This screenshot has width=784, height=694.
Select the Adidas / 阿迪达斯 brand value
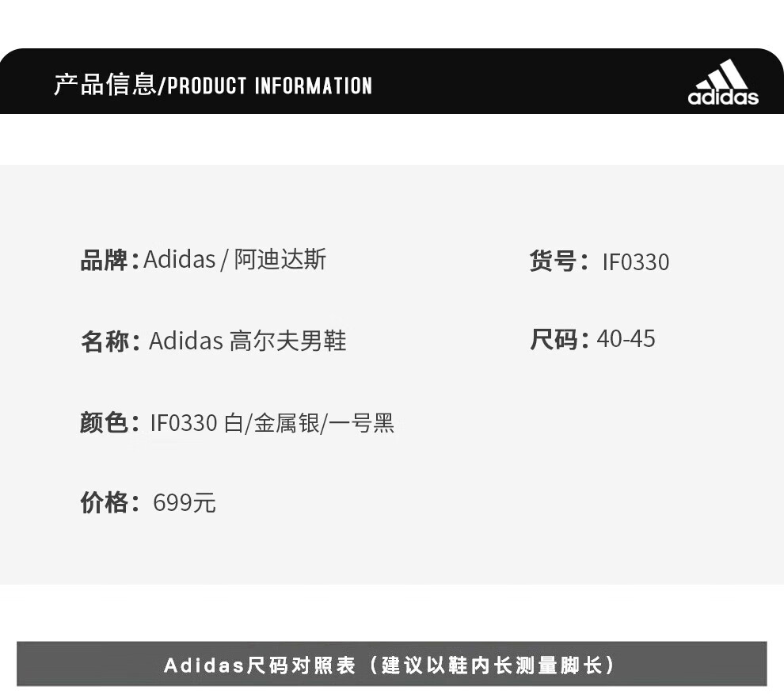(234, 260)
